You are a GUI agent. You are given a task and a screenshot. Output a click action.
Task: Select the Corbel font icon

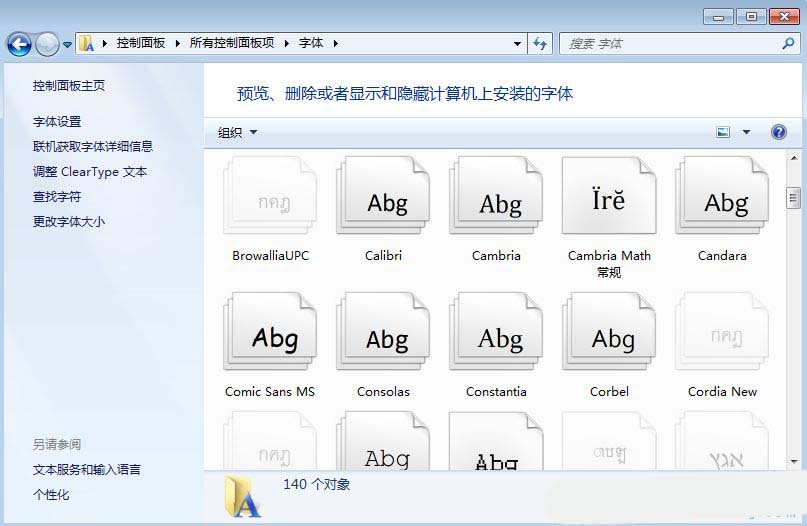pyautogui.click(x=609, y=331)
